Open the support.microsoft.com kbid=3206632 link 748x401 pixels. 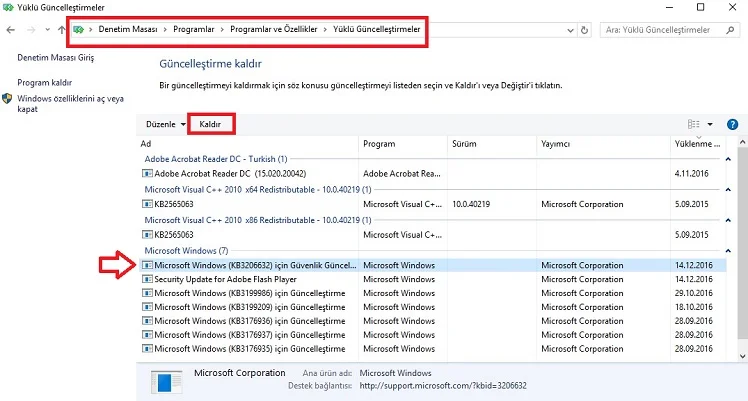443,385
